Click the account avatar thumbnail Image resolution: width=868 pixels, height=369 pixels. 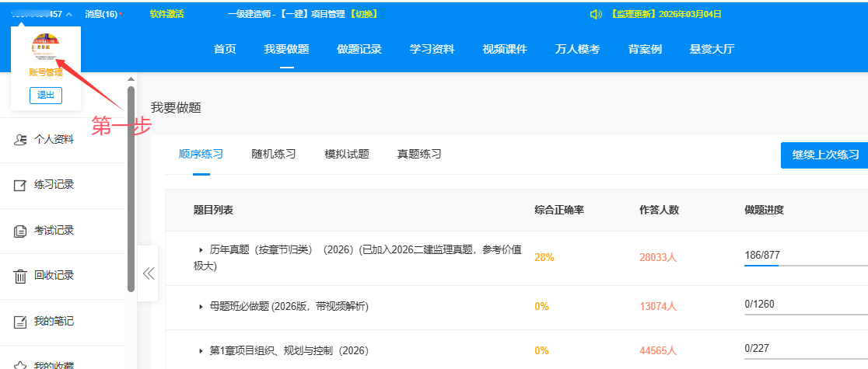46,47
